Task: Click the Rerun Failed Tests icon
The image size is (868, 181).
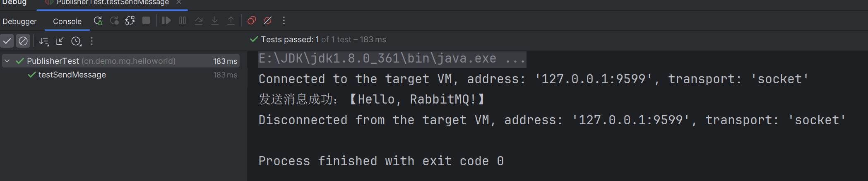Action: pos(114,21)
